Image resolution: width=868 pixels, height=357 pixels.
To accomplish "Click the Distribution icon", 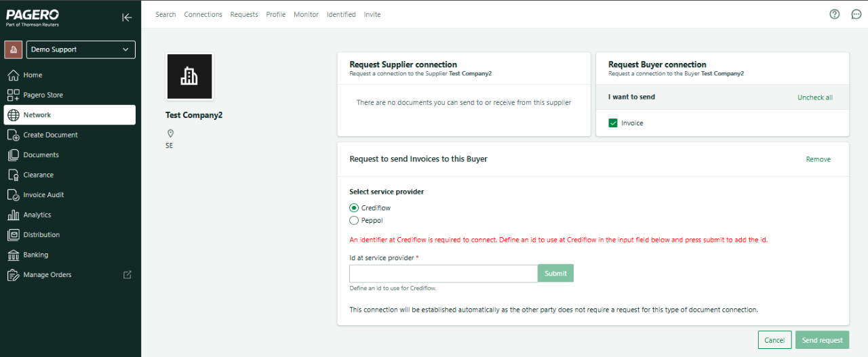I will (13, 235).
